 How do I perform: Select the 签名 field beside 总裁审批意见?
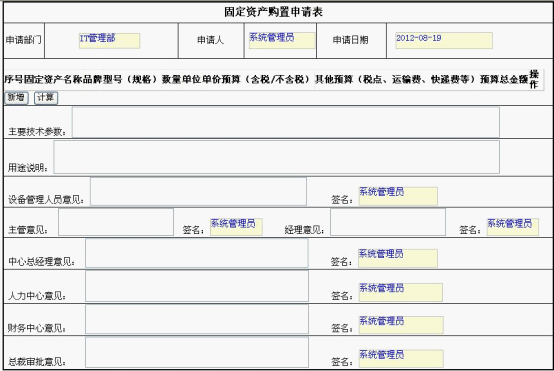click(x=401, y=359)
